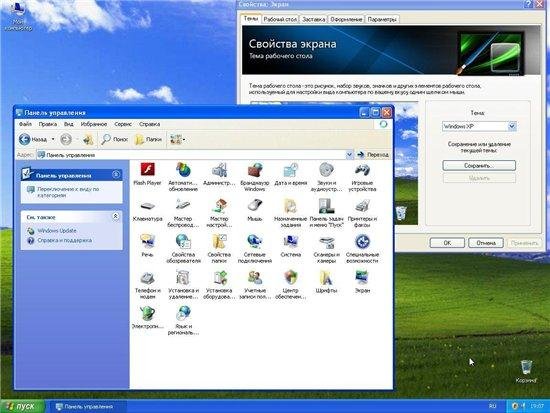Click the Папки toolbar button
550x413 pixels.
pos(148,139)
